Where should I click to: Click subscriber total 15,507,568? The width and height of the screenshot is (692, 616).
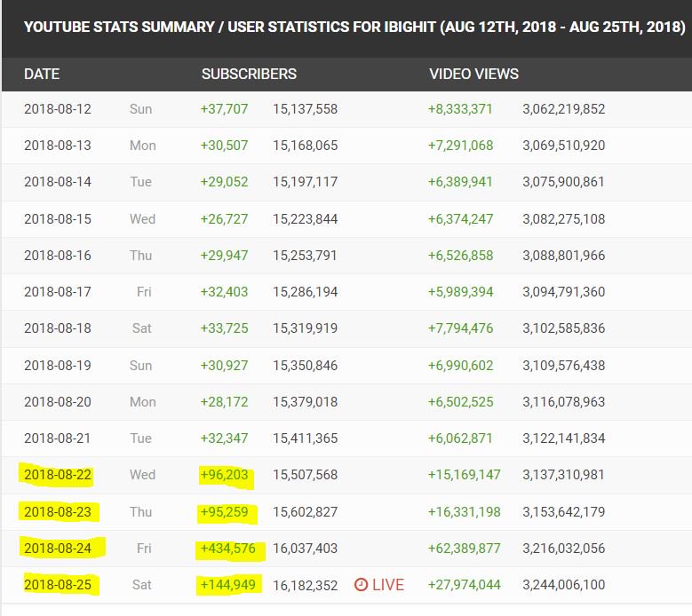click(305, 475)
